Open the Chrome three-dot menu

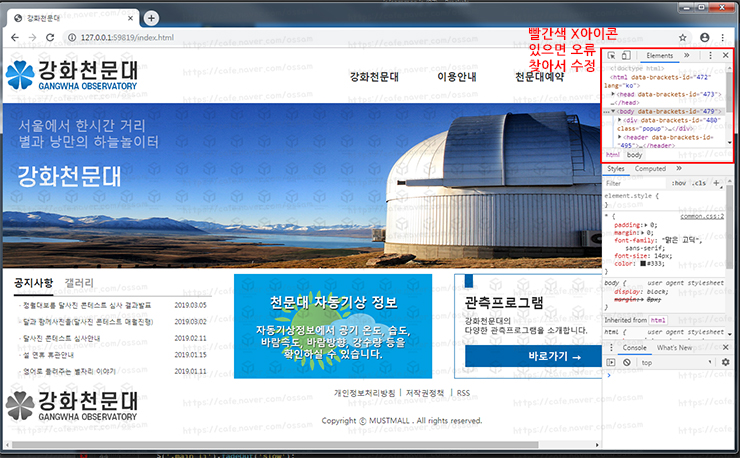point(723,37)
